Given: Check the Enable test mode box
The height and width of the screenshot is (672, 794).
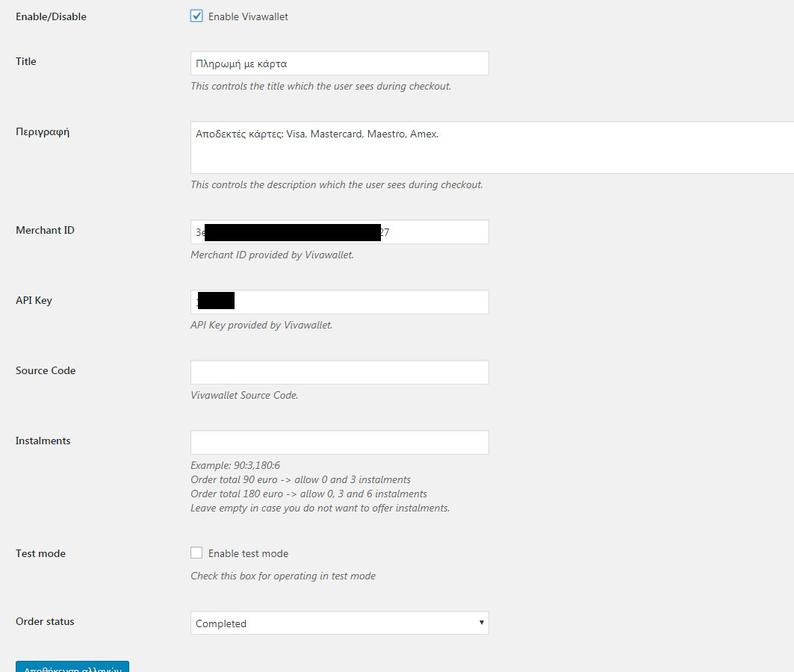Looking at the screenshot, I should pyautogui.click(x=196, y=552).
